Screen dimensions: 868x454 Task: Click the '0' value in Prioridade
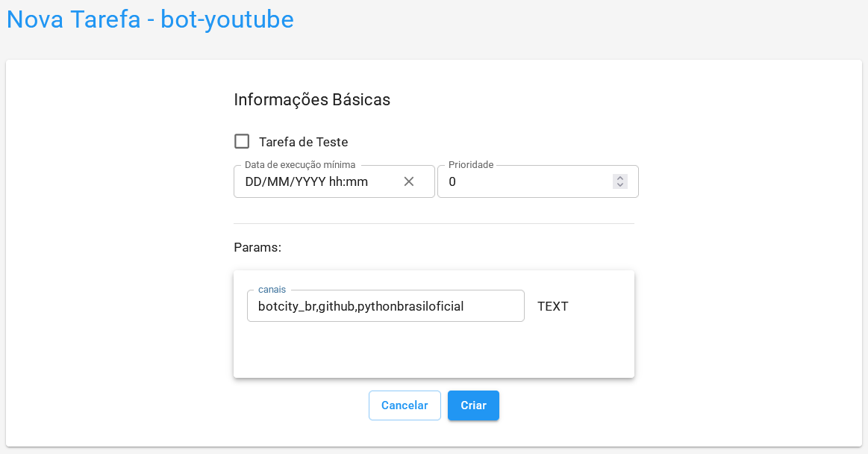(x=452, y=181)
